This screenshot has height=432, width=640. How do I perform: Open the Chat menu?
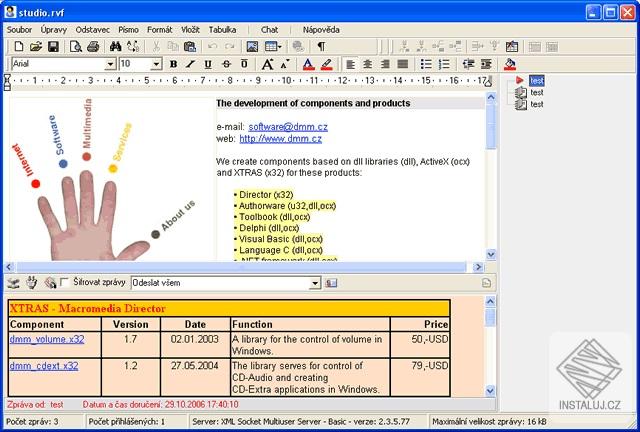pyautogui.click(x=269, y=30)
